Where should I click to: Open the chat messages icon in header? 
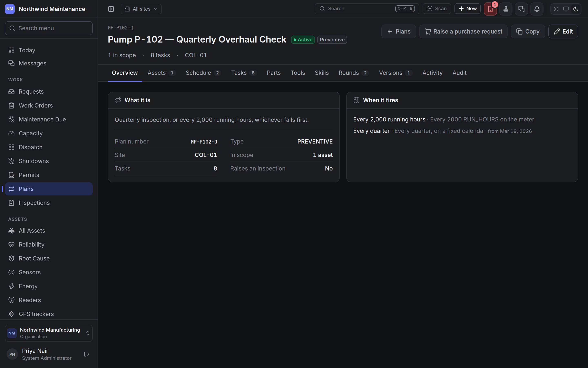521,9
